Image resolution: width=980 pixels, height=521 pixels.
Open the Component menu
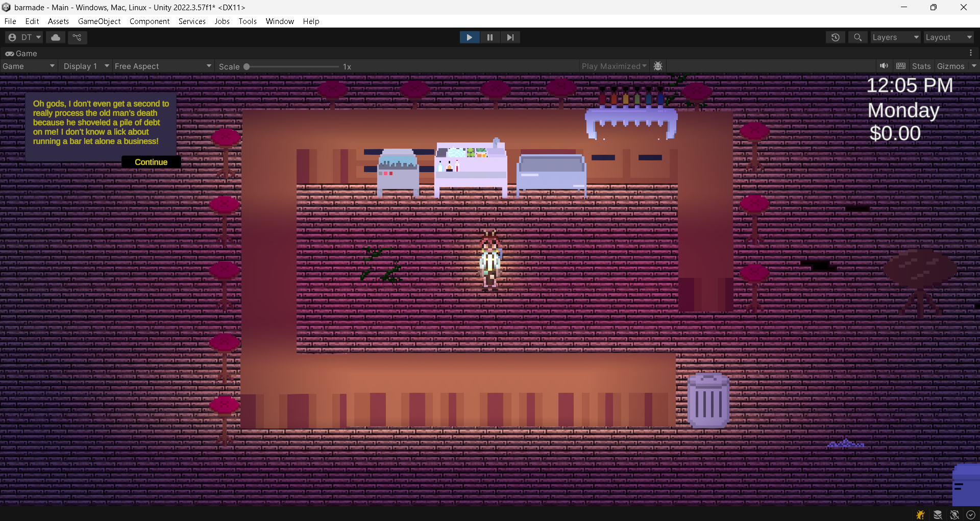point(150,21)
